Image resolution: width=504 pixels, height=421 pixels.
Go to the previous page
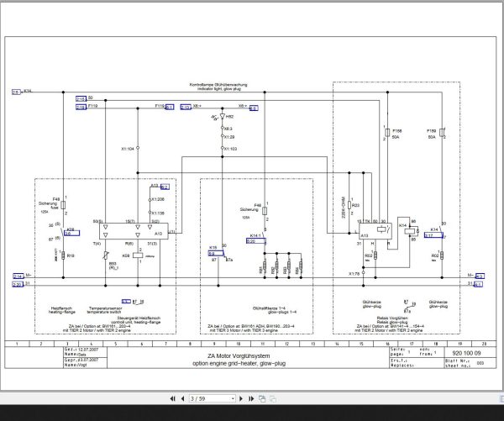point(183,398)
